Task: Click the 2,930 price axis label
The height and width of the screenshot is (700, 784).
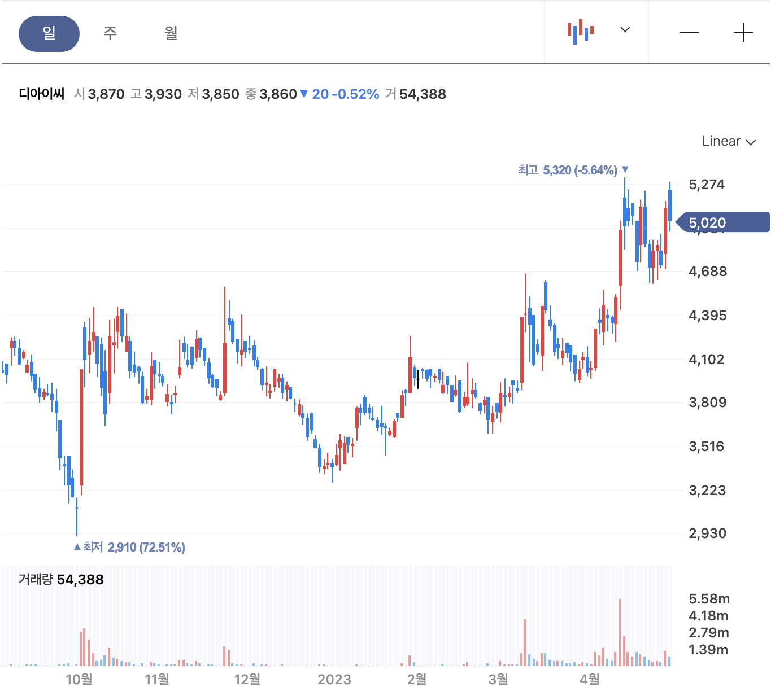Action: 708,533
